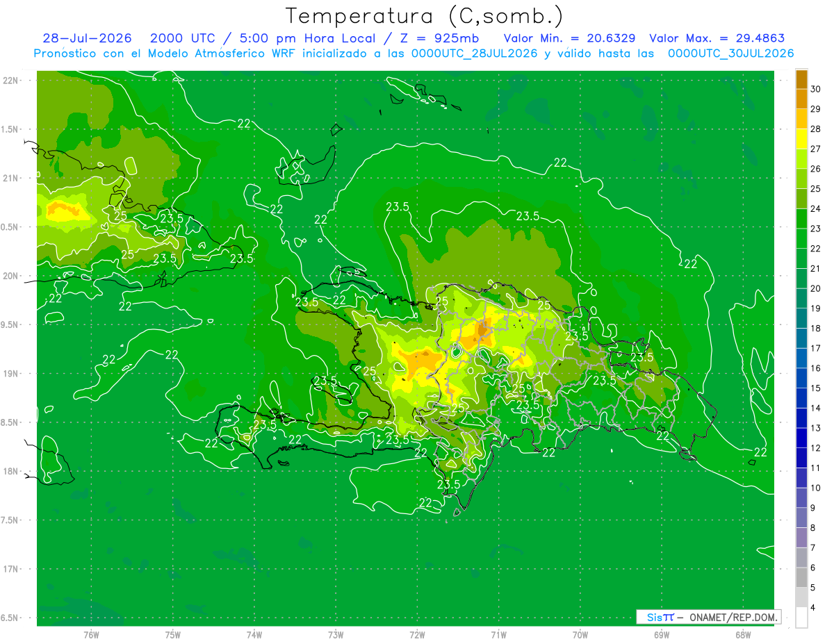Click the "25" label on the color scale
This screenshot has width=834, height=644.
tap(816, 188)
